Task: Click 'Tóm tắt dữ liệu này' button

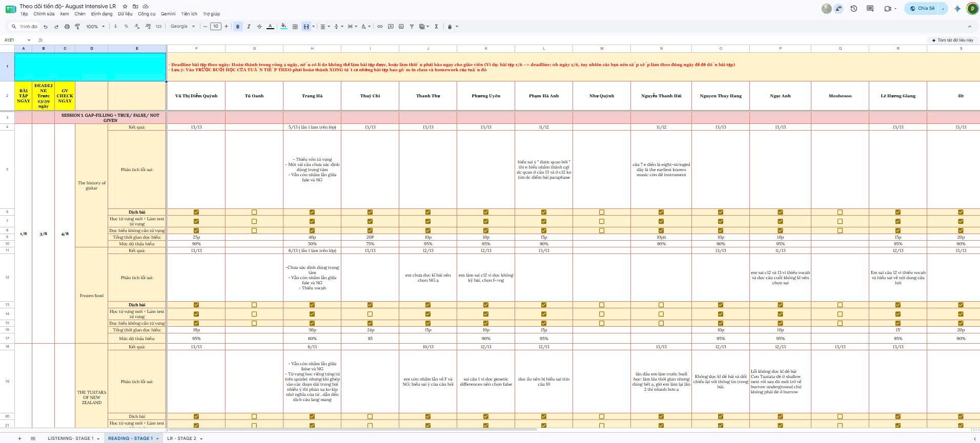Action: pyautogui.click(x=952, y=40)
